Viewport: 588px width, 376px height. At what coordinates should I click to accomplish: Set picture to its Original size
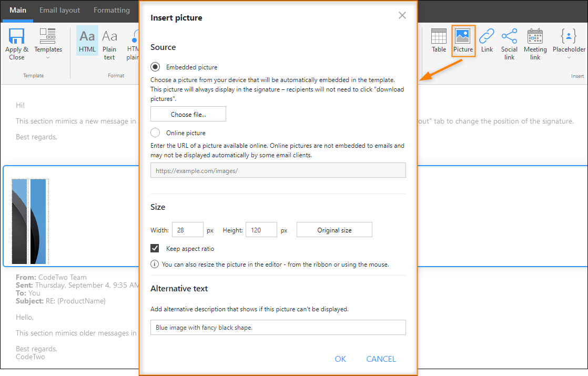pyautogui.click(x=334, y=229)
